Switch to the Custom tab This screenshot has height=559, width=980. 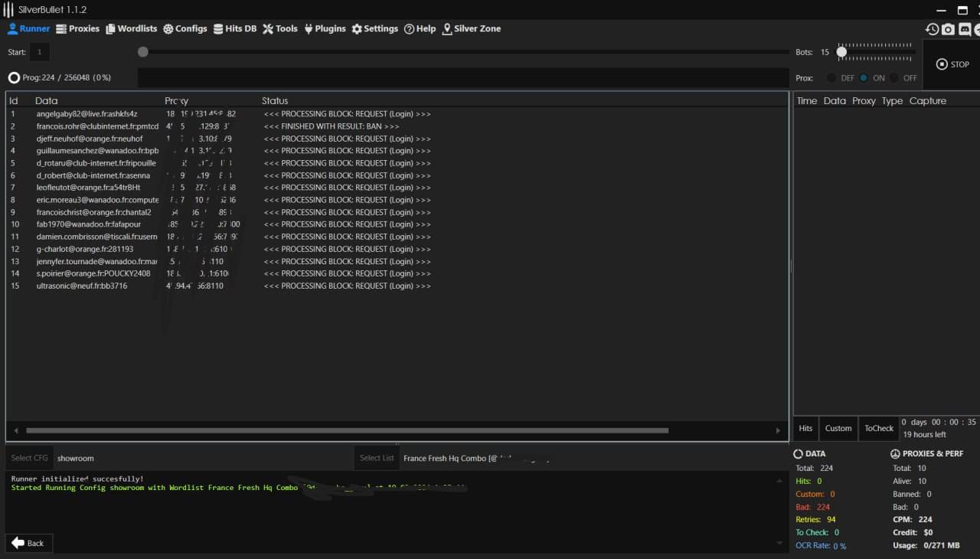click(x=838, y=428)
